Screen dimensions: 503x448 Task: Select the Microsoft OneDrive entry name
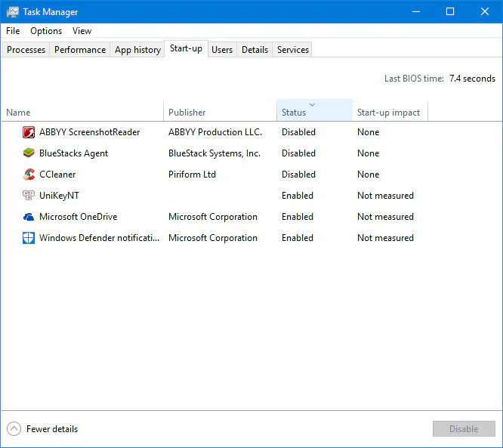(x=79, y=217)
